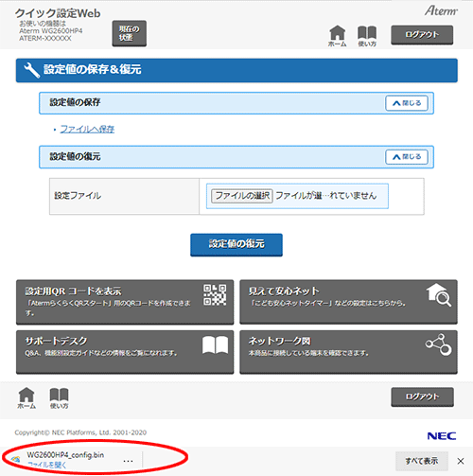Screen dimensions: 473x476
Task: Open the 現在の状態 button
Action: coord(129,33)
